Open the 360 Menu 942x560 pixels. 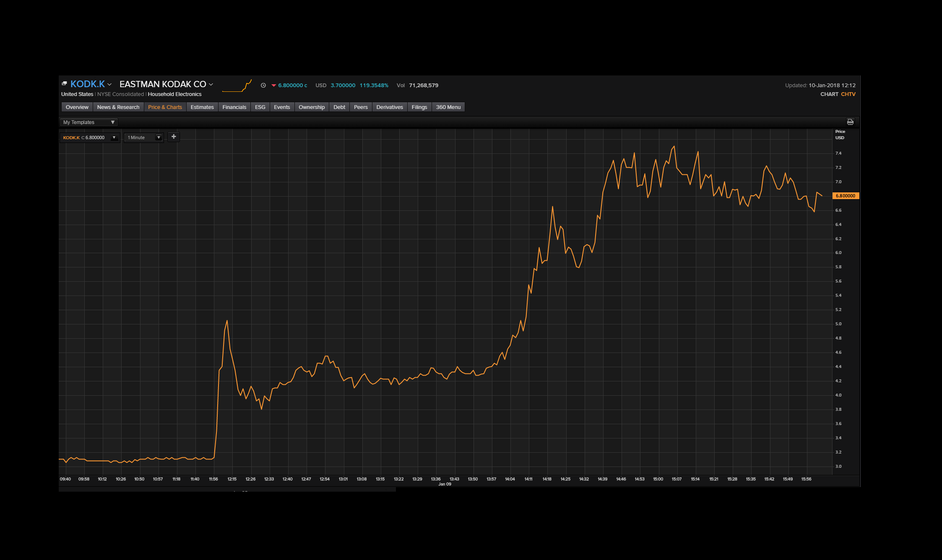448,107
